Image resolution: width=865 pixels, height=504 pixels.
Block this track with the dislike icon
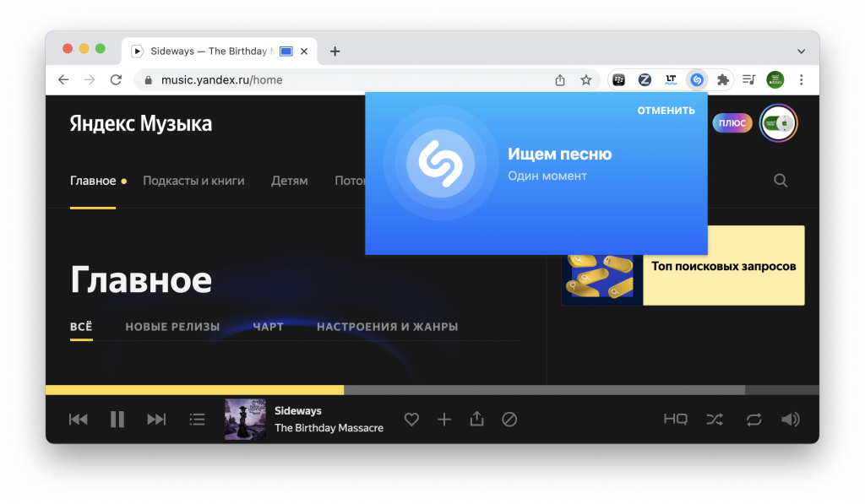pos(509,420)
